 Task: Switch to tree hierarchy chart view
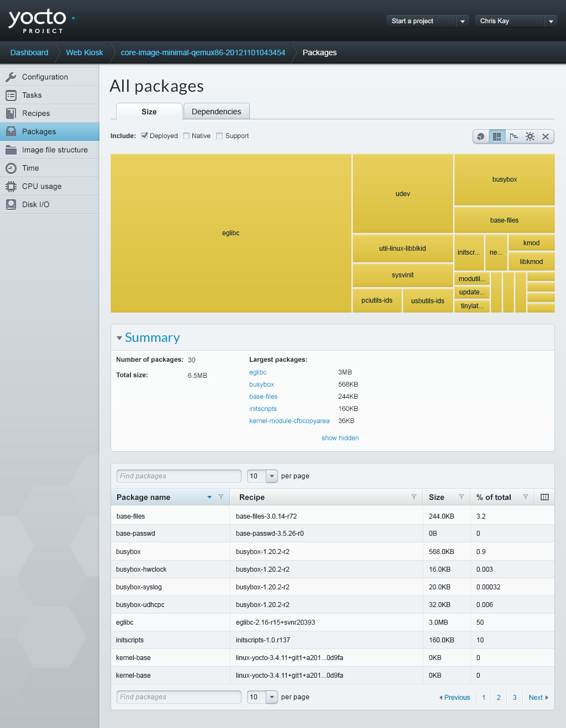513,136
